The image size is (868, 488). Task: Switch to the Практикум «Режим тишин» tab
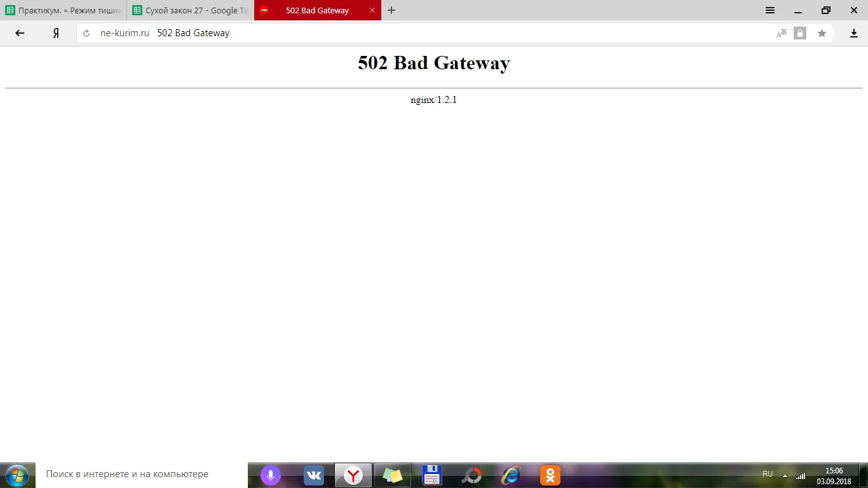[x=64, y=10]
